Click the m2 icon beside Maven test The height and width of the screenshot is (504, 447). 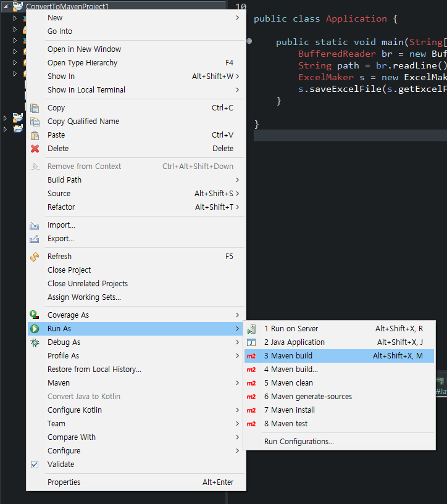click(251, 424)
